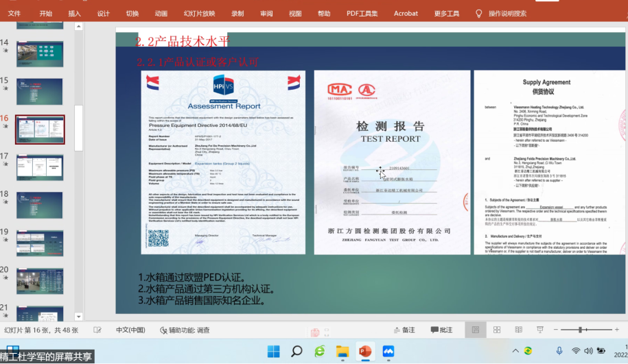
Task: Toggle the 批注 comments pane
Action: 441,330
